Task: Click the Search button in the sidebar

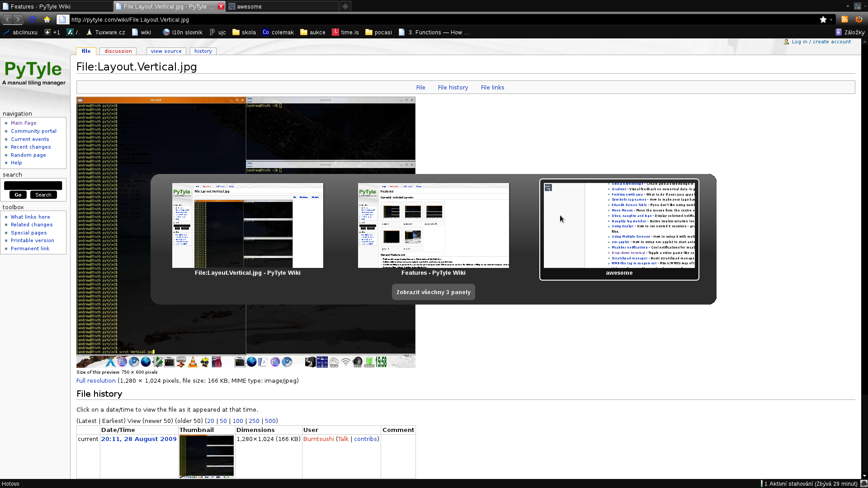Action: click(43, 195)
